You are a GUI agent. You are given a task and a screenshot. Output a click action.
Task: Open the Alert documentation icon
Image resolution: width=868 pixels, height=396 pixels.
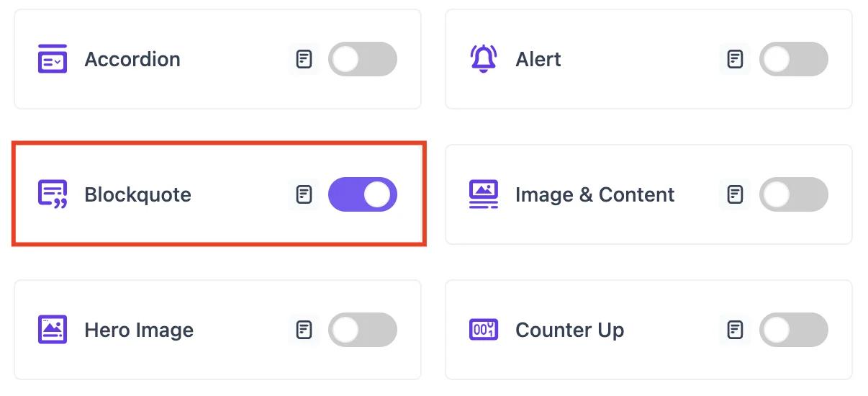click(735, 59)
